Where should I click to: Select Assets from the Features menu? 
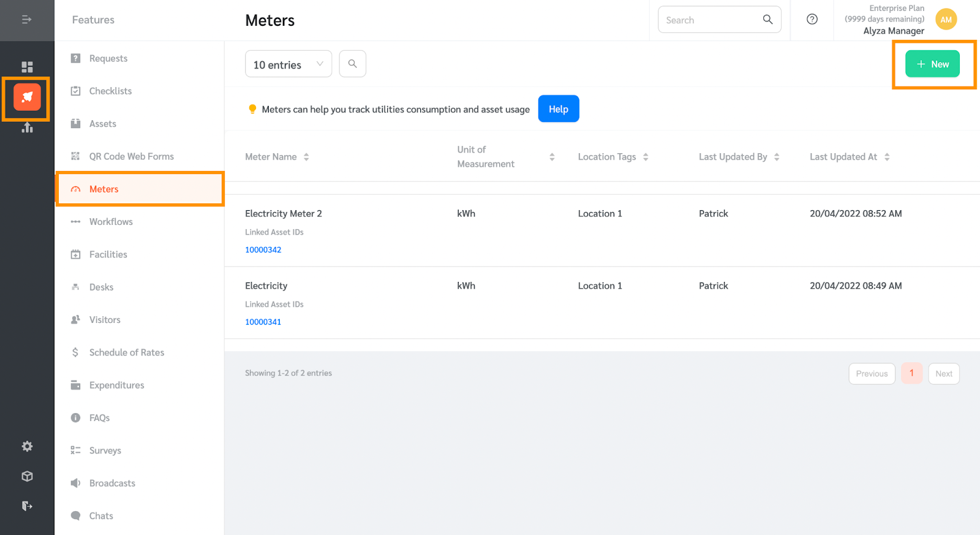(102, 123)
